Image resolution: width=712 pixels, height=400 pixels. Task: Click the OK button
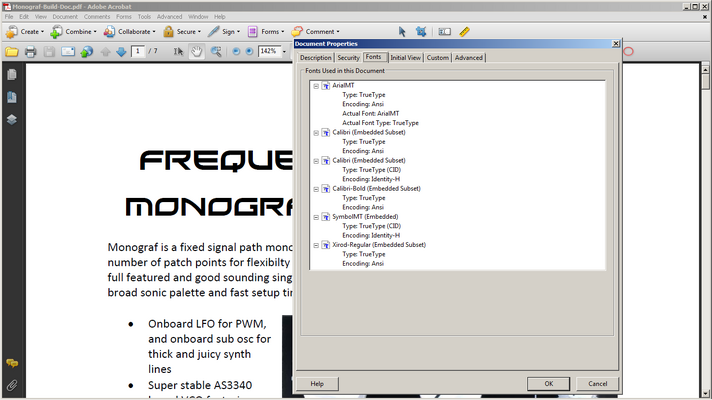[x=549, y=384]
